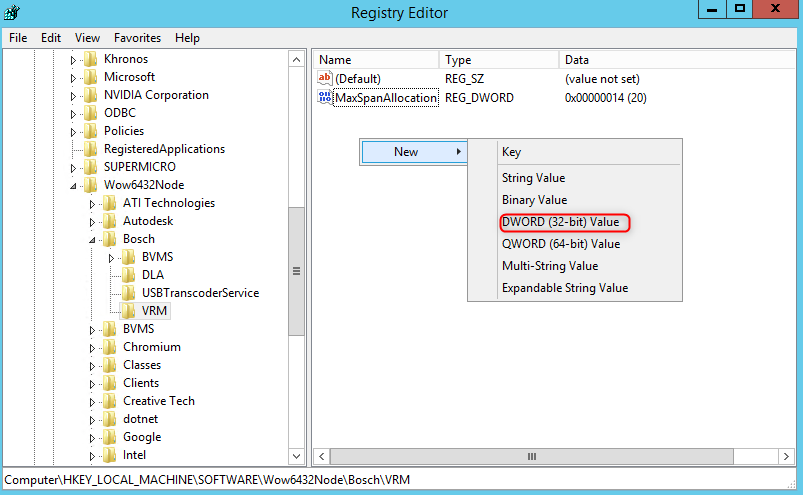Click the Registry Editor app icon in title bar

[13, 12]
